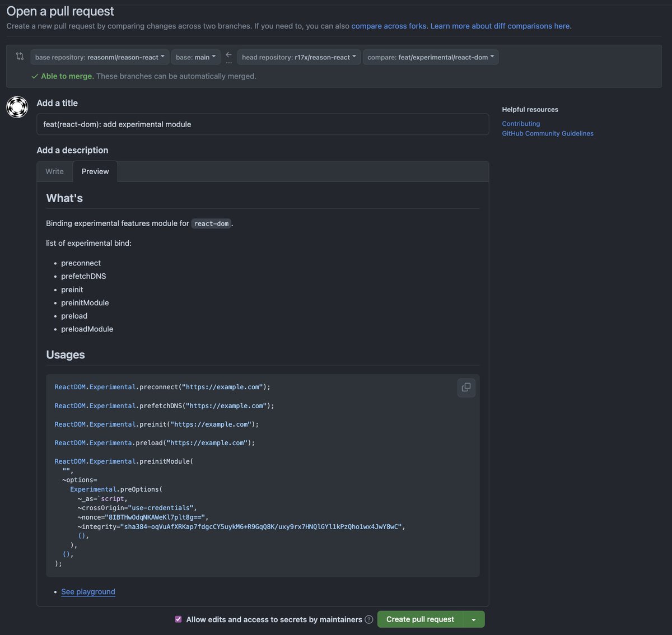Click the Create pull request button

pos(420,619)
